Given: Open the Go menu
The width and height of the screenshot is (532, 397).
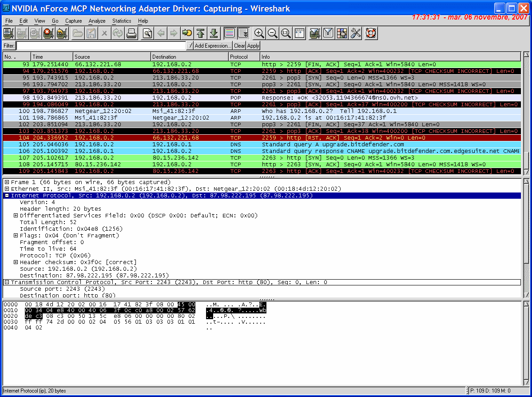Looking at the screenshot, I should coord(55,21).
